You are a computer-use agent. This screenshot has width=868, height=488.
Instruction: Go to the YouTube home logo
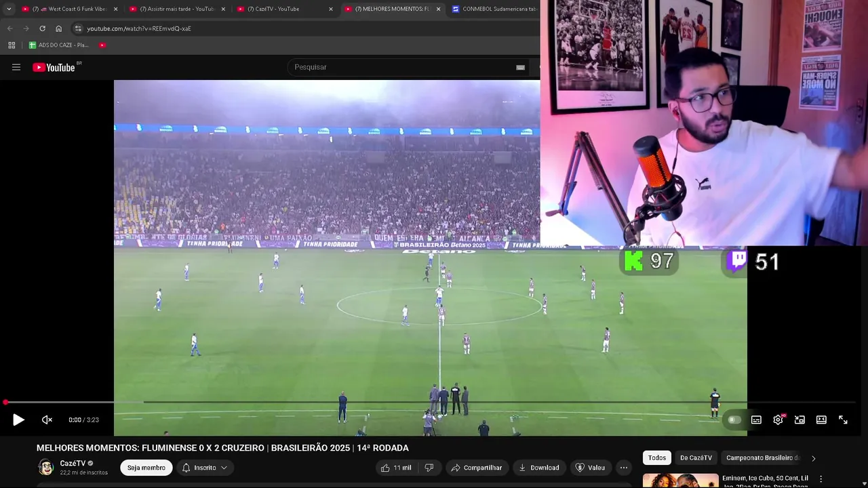click(x=54, y=67)
